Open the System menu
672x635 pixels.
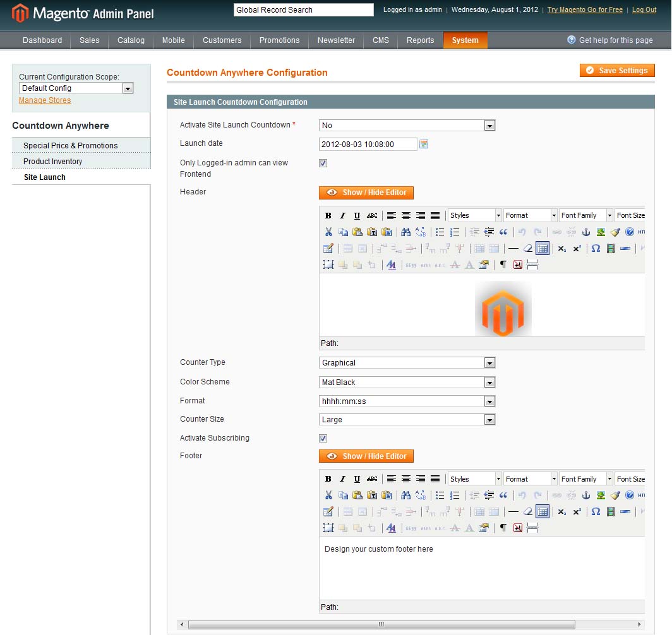tap(465, 40)
